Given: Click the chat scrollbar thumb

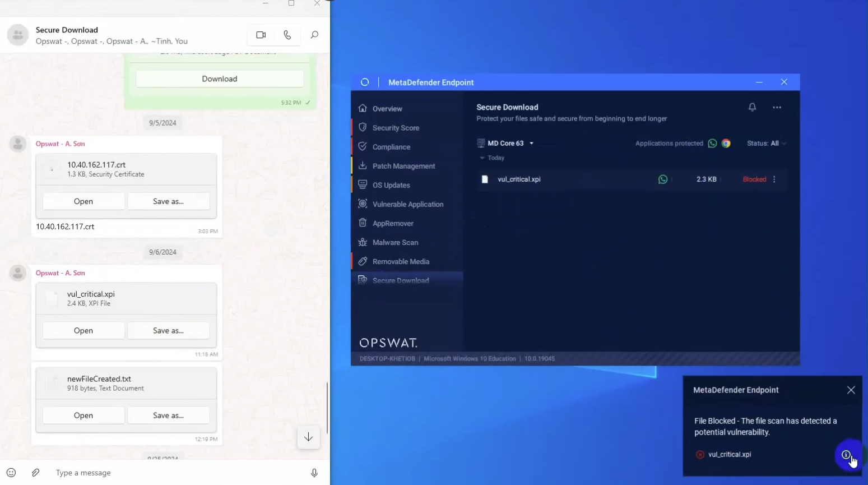Looking at the screenshot, I should [327, 408].
